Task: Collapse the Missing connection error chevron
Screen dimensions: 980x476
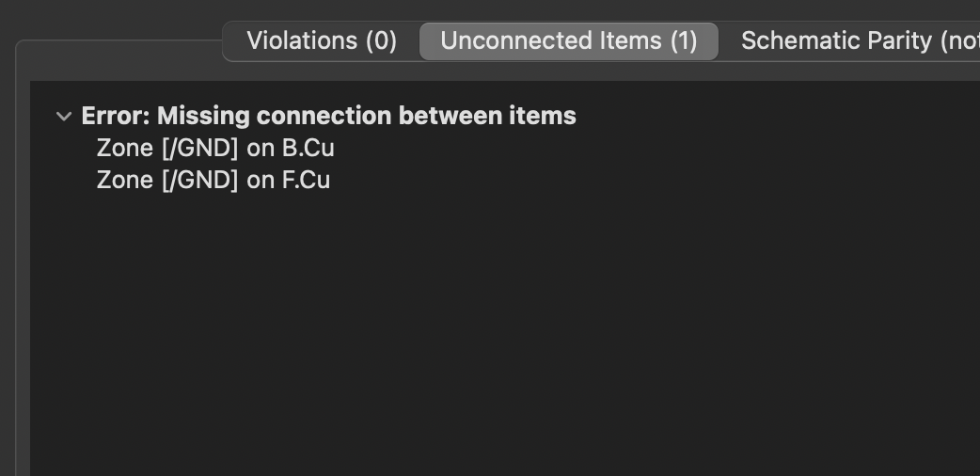Action: pyautogui.click(x=64, y=117)
